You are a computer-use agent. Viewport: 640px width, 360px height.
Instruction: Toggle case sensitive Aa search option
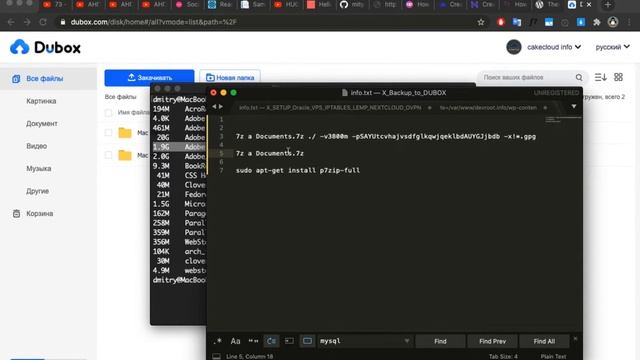(x=236, y=341)
